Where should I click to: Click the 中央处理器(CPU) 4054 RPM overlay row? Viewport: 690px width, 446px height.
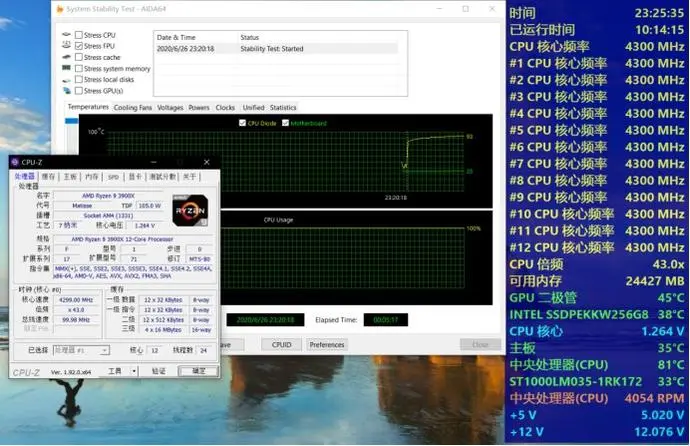597,398
